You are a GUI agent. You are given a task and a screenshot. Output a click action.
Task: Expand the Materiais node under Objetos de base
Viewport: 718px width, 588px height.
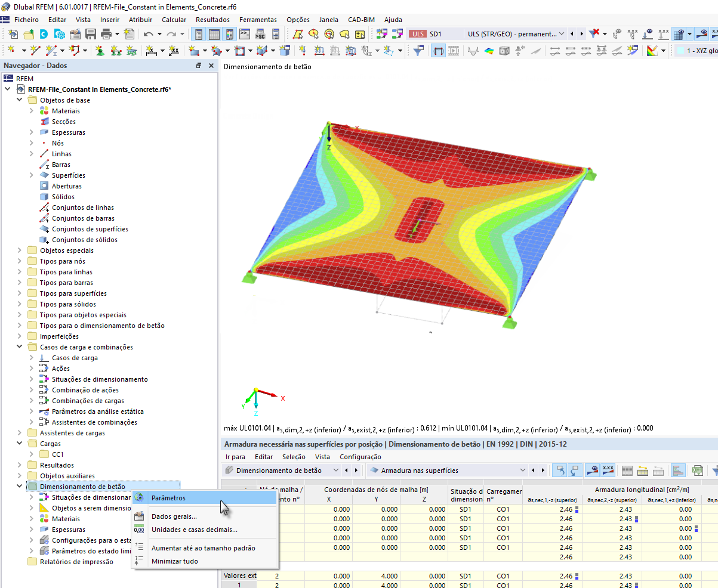tap(32, 111)
